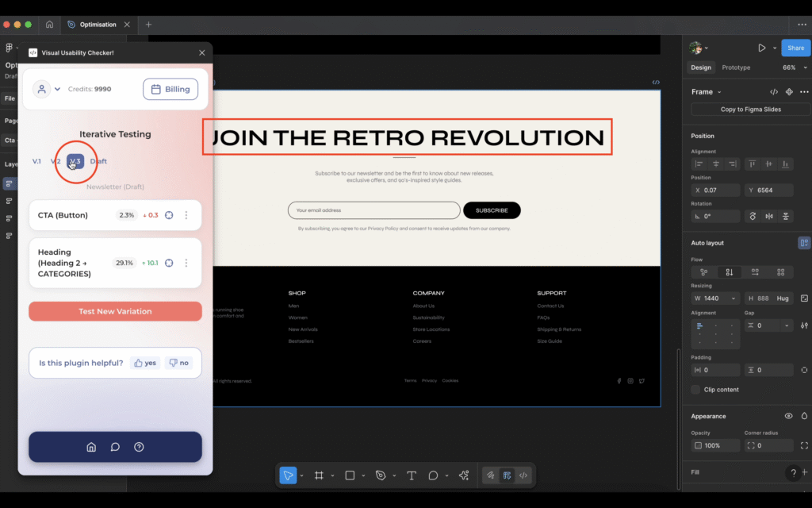Click the Billing button
This screenshot has width=812, height=508.
coord(170,89)
